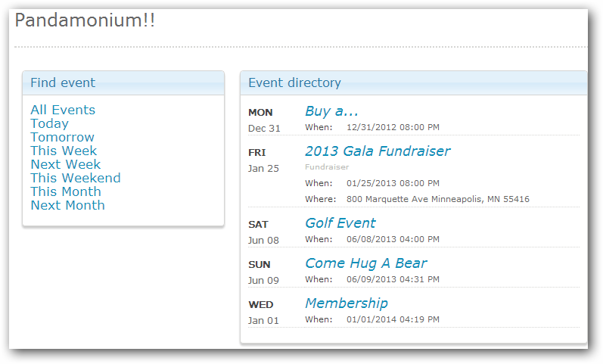
Task: Click the FRI Jan 25 date label
Action: (x=263, y=160)
